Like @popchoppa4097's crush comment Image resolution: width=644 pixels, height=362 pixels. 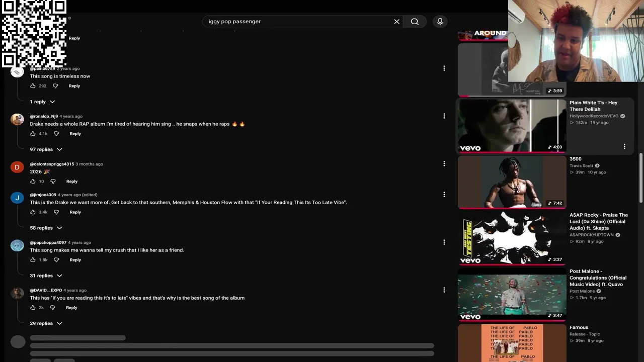(x=33, y=260)
